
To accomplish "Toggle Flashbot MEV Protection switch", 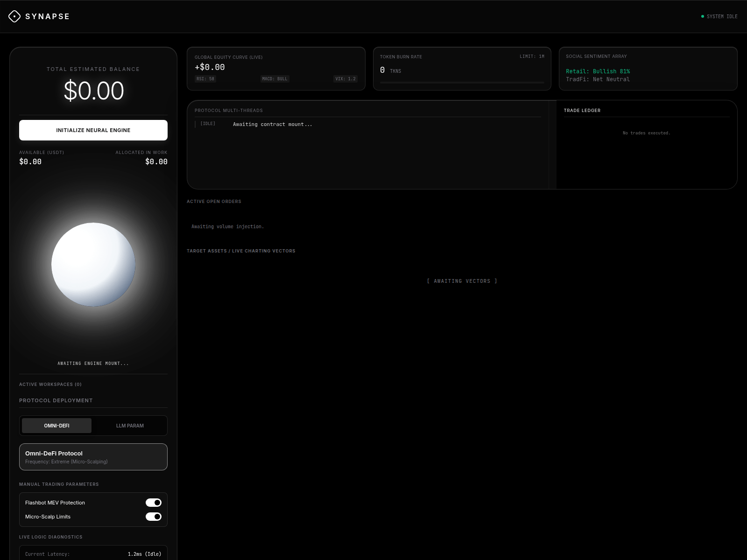I will coord(153,503).
